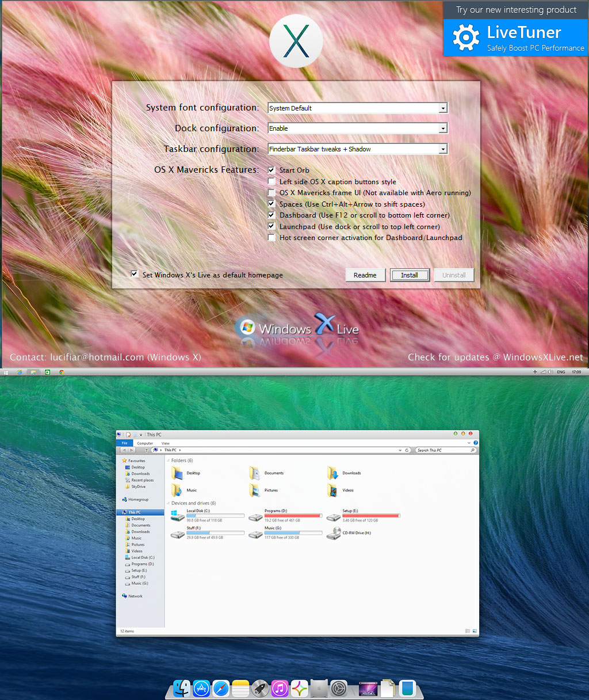Enable Hot screen corner activation for Dashboard/Launchpad
This screenshot has width=589, height=700.
271,237
